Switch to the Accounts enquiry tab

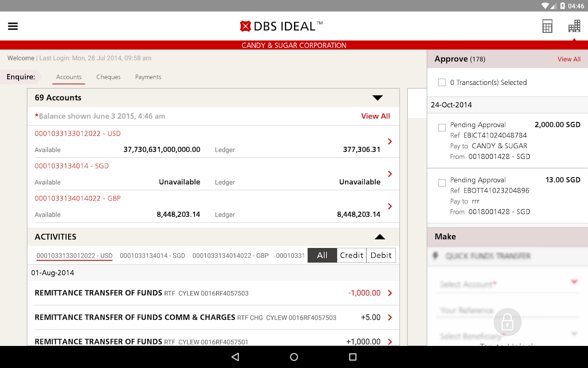point(69,77)
